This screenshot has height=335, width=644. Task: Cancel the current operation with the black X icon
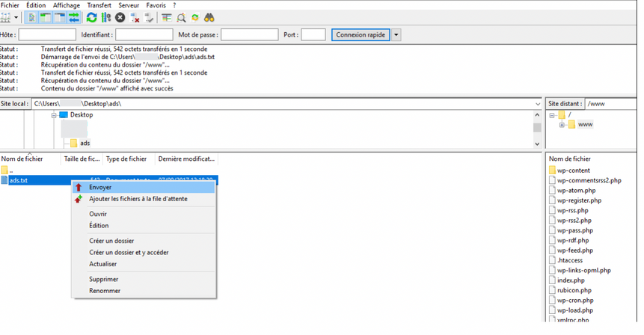pos(120,17)
